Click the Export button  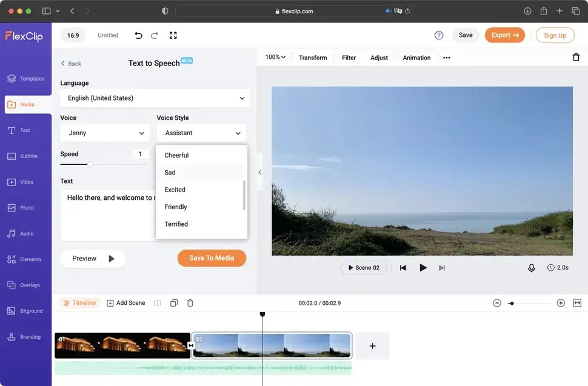click(504, 35)
